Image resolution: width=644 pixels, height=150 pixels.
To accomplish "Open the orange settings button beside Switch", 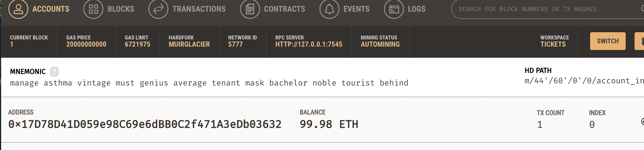I will [639, 41].
